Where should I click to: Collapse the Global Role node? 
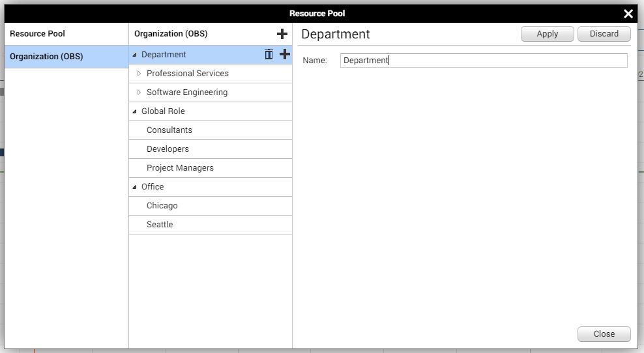tap(135, 111)
